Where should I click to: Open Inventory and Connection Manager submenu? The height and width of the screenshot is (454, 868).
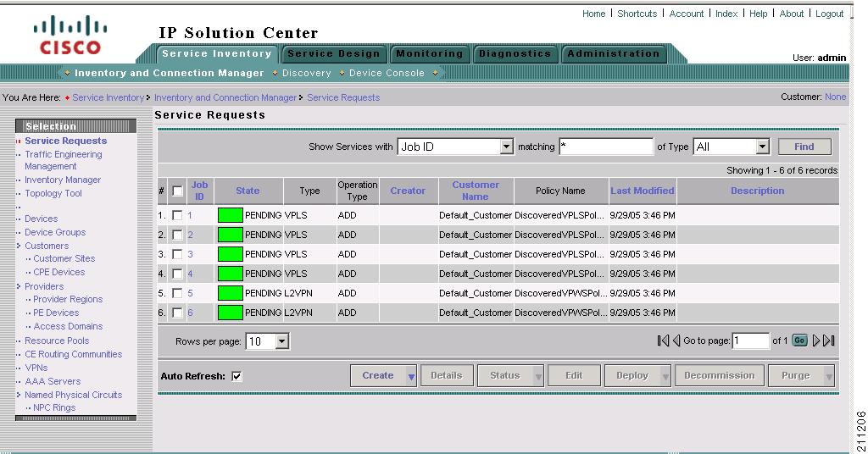169,73
